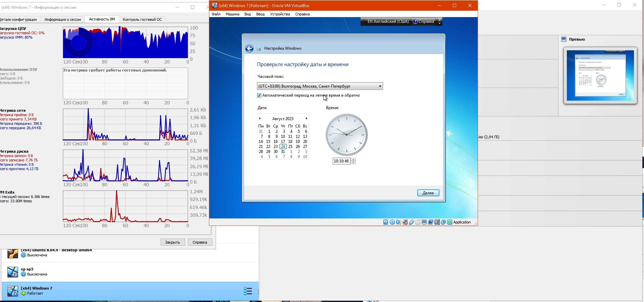Click the optical disc indicator in VM status bar
The height and width of the screenshot is (302, 644).
(392, 222)
